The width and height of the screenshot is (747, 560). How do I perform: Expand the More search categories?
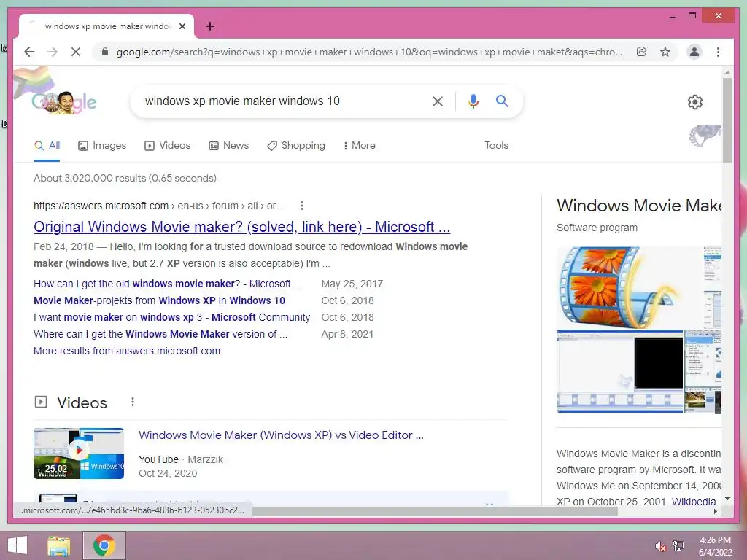[359, 146]
